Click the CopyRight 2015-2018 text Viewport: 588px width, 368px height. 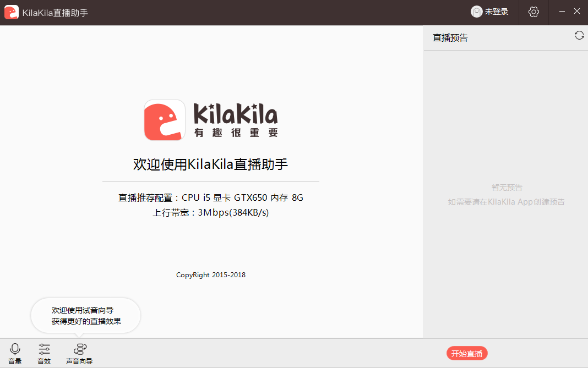pos(210,275)
